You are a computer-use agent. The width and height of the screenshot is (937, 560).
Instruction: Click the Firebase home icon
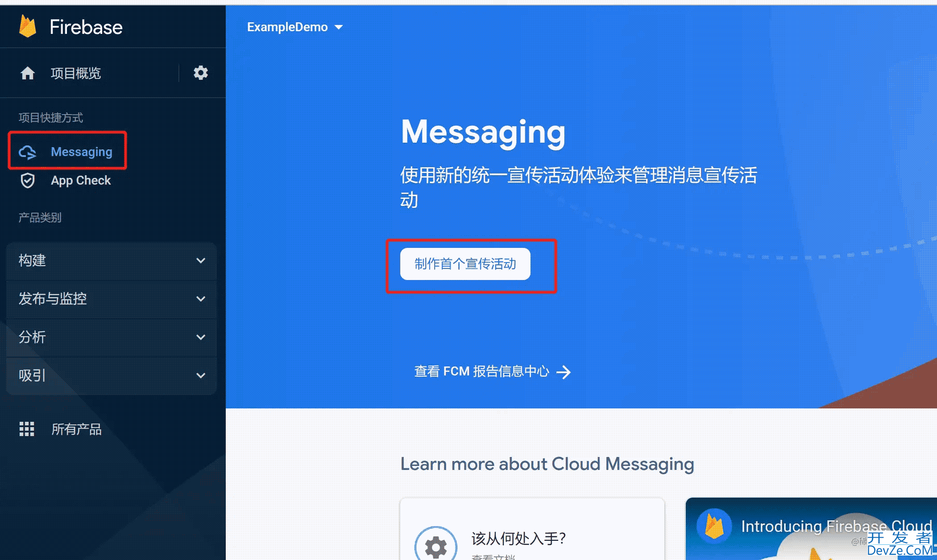(x=27, y=73)
